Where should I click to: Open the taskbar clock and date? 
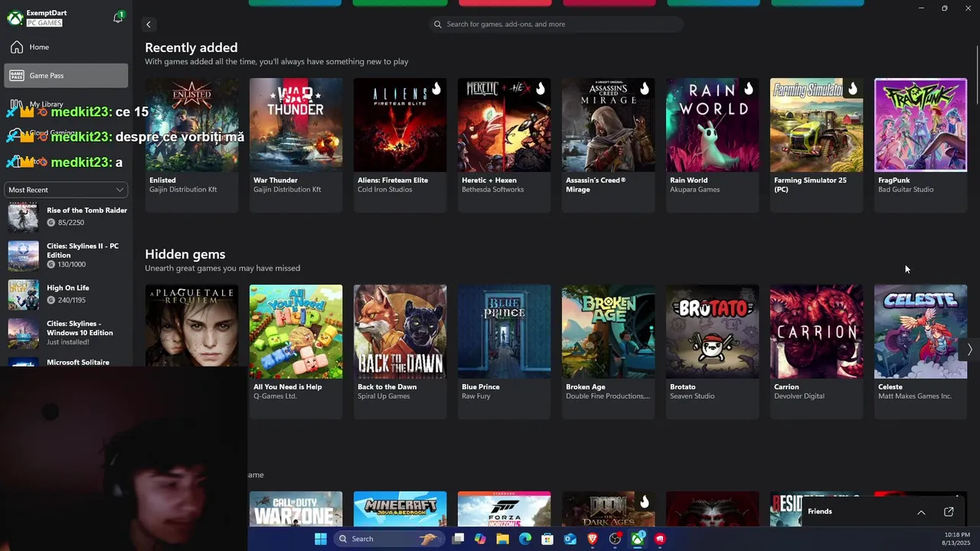957,539
